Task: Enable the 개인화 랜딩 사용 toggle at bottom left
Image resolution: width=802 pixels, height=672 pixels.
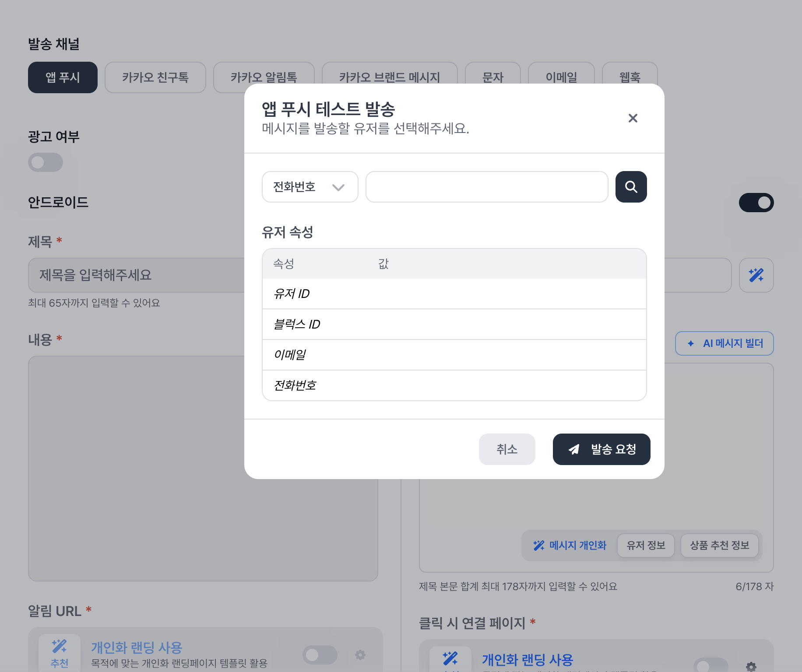Action: tap(320, 655)
